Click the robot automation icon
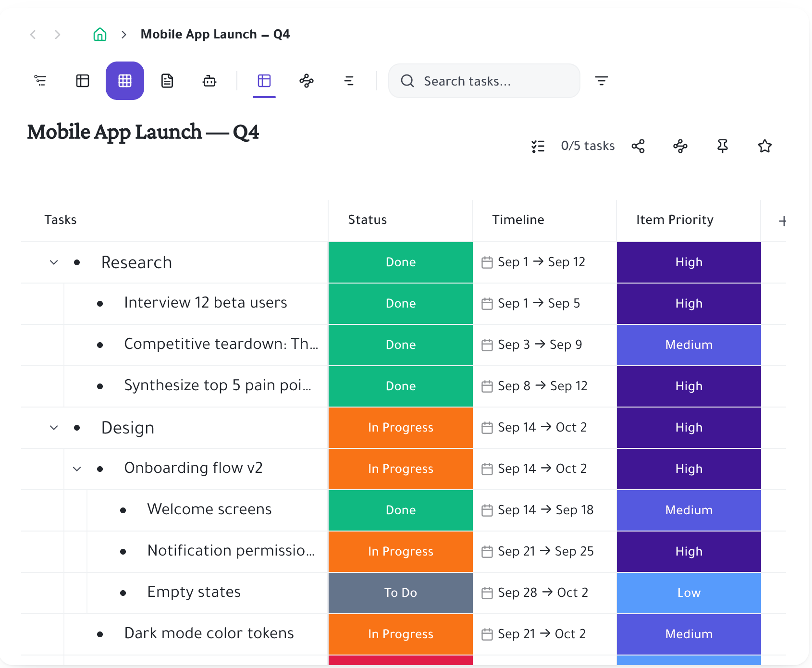This screenshot has height=668, width=812. (209, 81)
